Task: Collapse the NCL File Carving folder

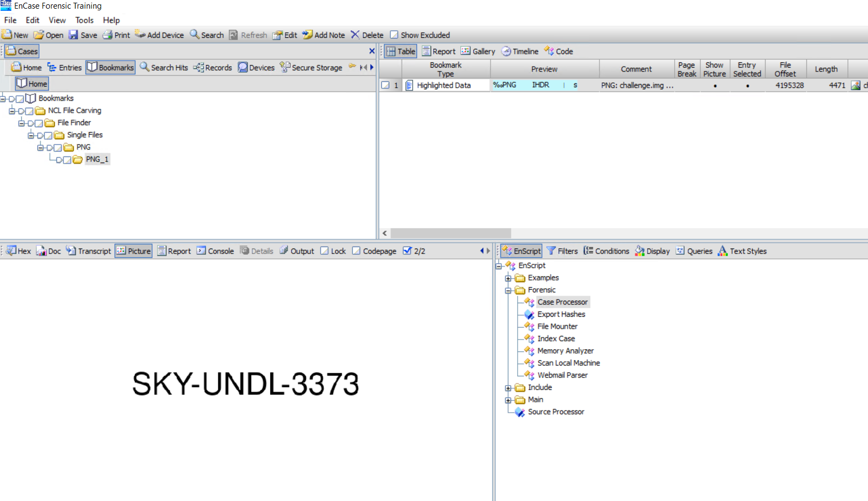Action: [12, 111]
